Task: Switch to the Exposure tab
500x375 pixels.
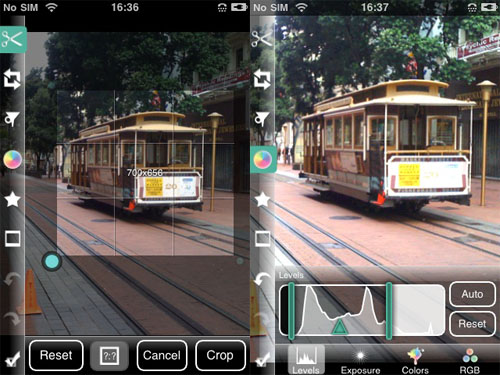Action: tap(360, 361)
